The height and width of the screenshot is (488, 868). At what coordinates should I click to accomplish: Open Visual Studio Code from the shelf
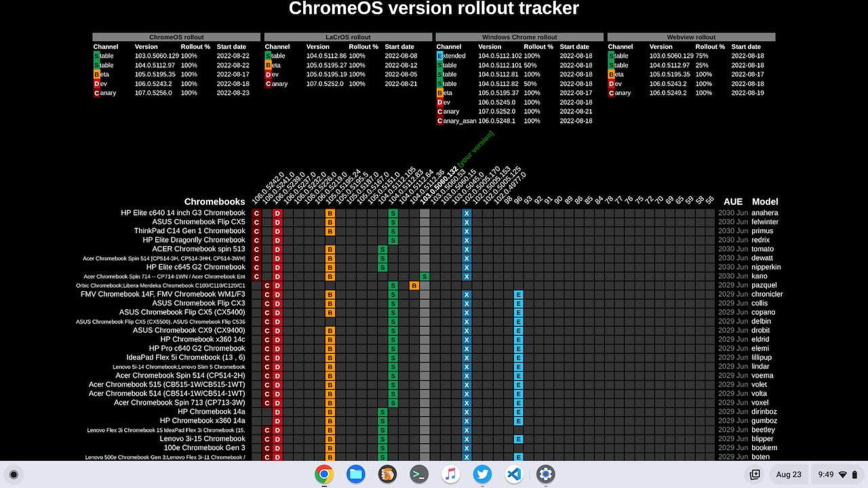tap(514, 474)
